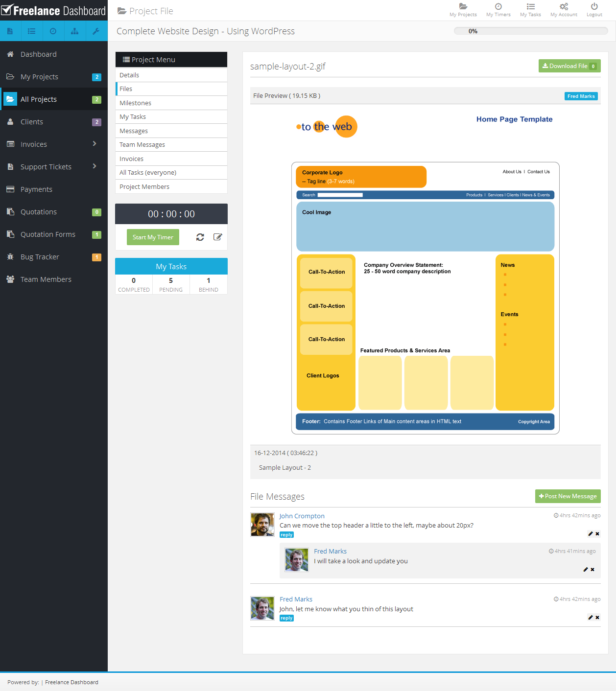Screen dimensions: 616x691
Task: Click the documents icon in blue sidebar toolbar
Action: point(10,31)
